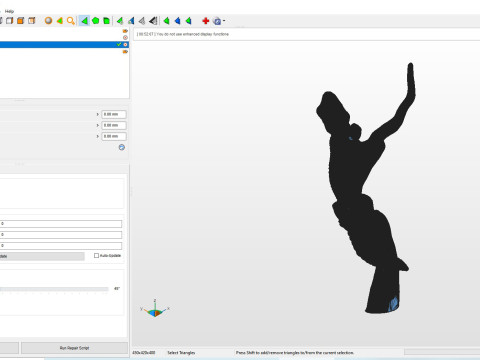Click the first 0 value input box
This screenshot has height=360, width=480.
[61, 224]
